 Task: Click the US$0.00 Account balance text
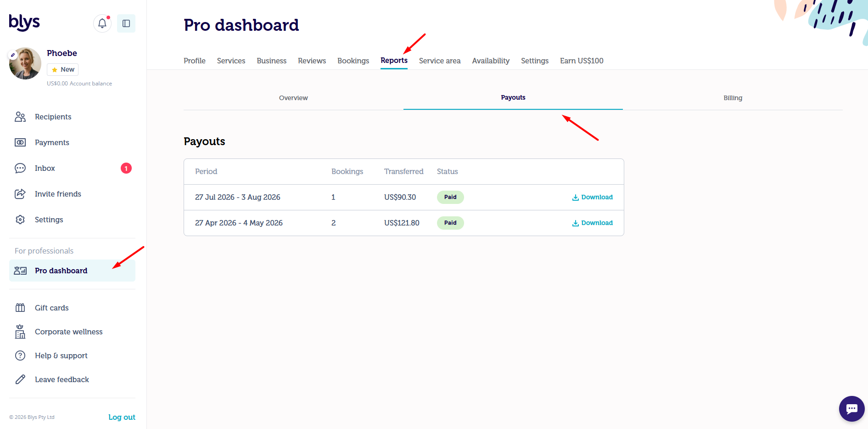tap(79, 84)
